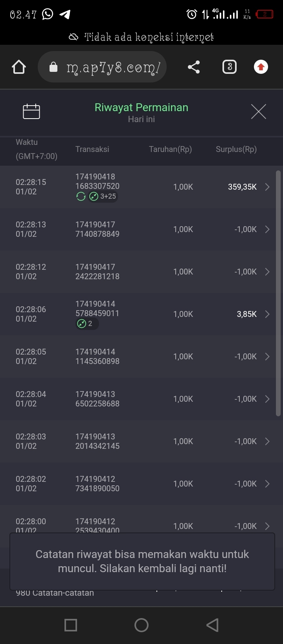This screenshot has height=644, width=283.
Task: Expand the 02:28:15 transaction with 359,35K surplus
Action: click(267, 187)
